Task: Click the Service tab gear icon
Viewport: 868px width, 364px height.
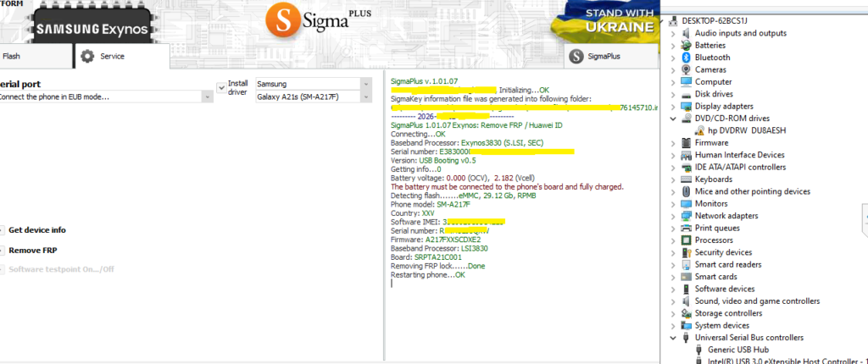Action: [x=87, y=57]
